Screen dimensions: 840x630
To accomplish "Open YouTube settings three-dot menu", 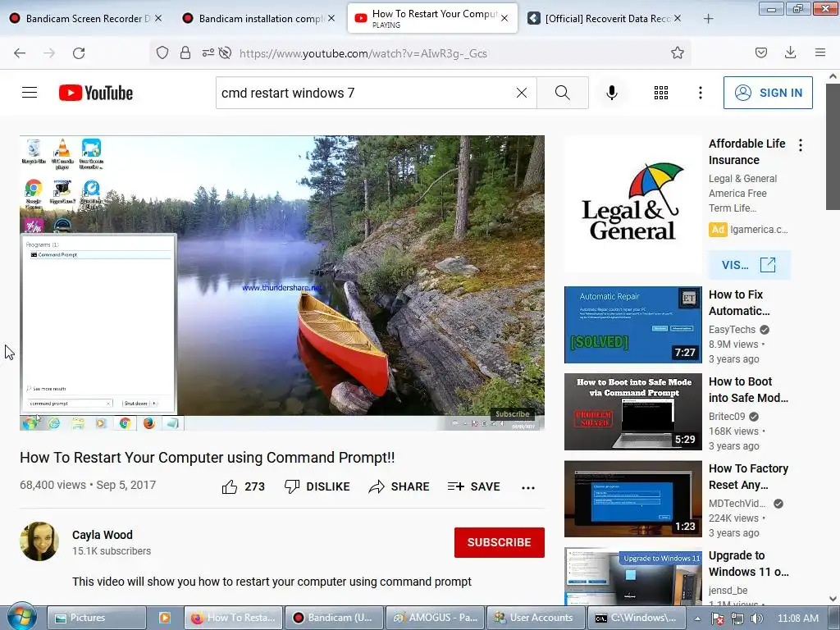I will pyautogui.click(x=701, y=93).
